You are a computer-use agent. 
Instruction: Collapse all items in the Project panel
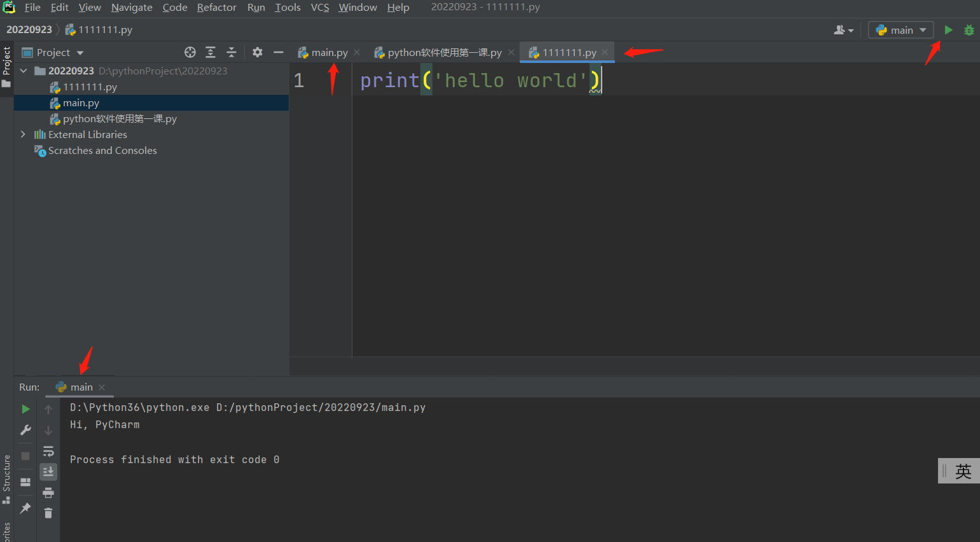(231, 52)
